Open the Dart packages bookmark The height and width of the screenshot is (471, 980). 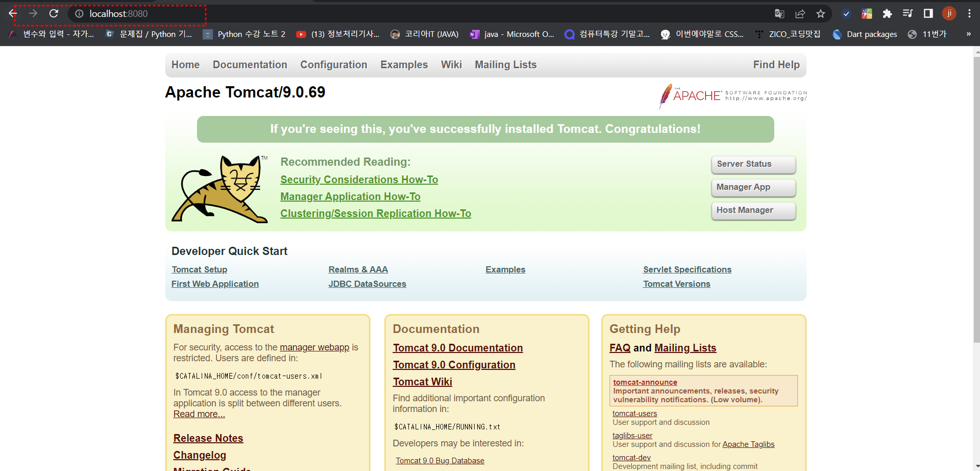click(x=865, y=34)
